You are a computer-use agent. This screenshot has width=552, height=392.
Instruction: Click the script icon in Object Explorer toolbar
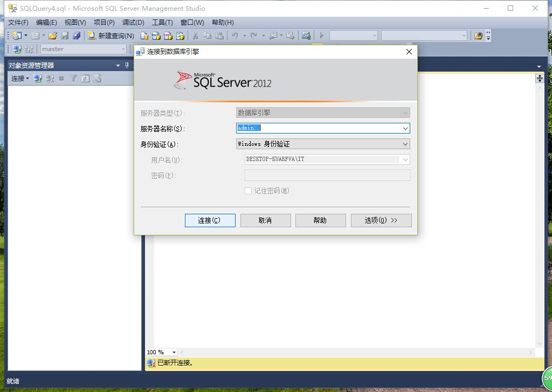click(x=97, y=79)
